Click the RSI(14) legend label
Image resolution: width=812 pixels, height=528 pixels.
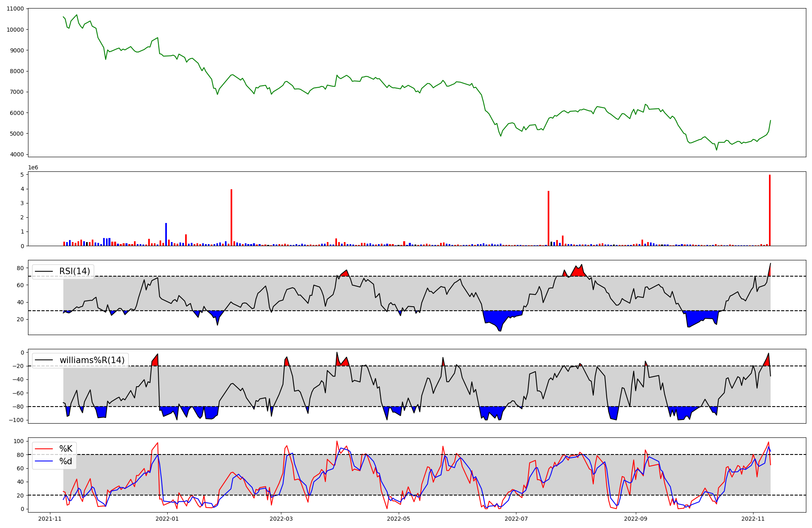(x=75, y=271)
